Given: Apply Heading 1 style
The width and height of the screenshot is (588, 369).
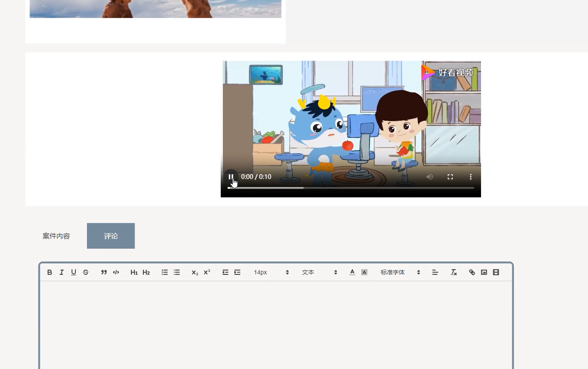Looking at the screenshot, I should click(134, 272).
